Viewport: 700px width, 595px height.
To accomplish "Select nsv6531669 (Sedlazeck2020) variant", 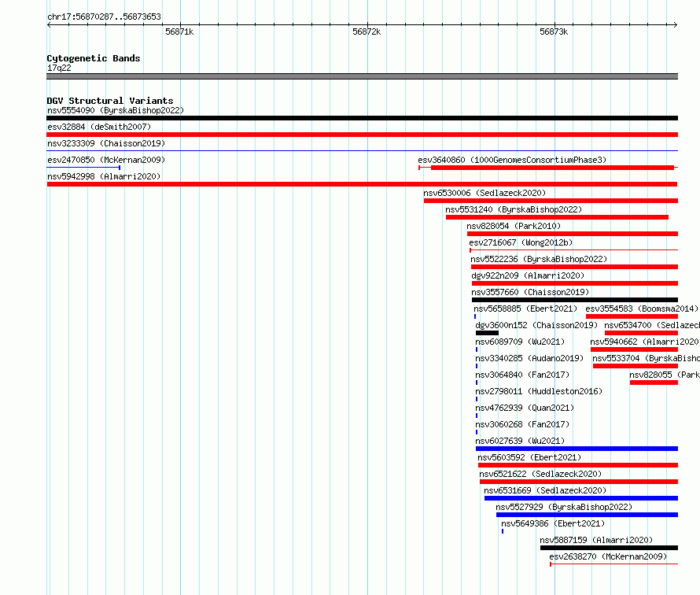I will (545, 490).
